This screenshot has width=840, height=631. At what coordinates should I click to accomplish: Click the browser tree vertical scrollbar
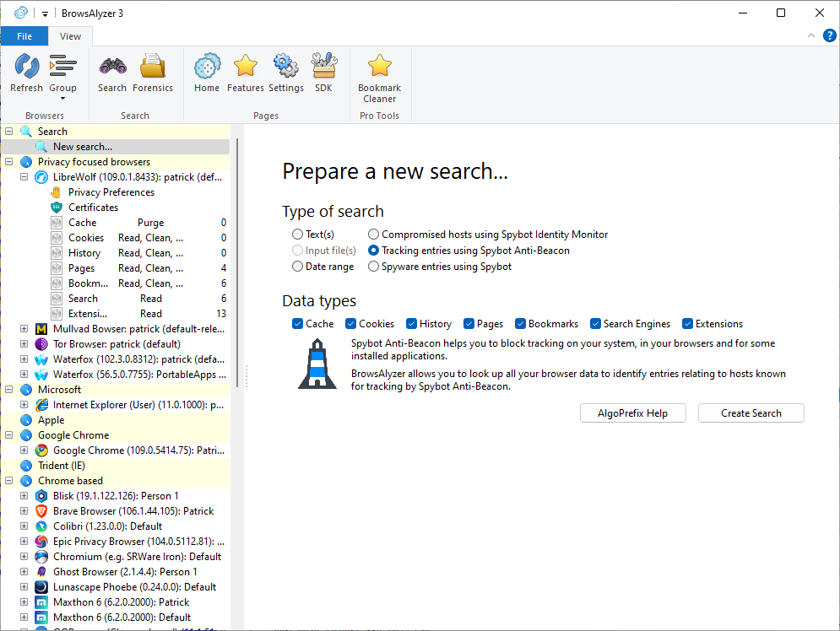(x=236, y=262)
